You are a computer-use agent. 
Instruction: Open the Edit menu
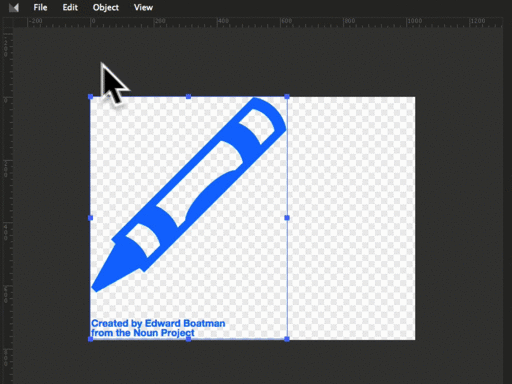(70, 7)
